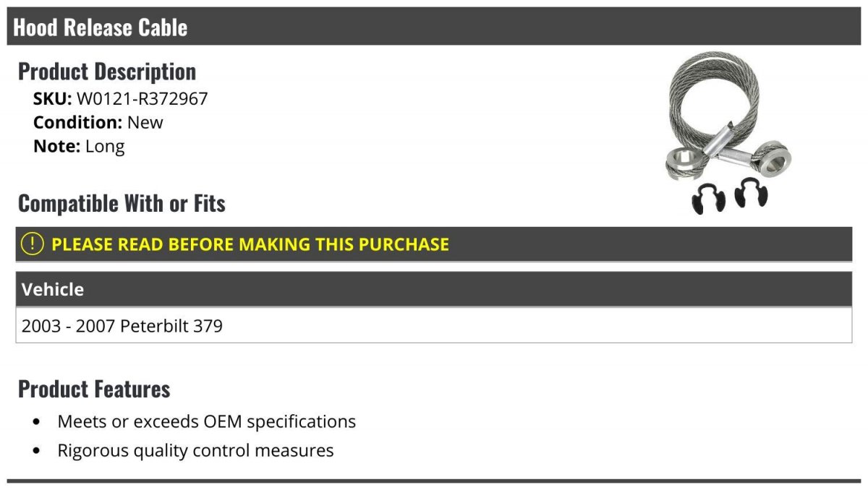The height and width of the screenshot is (490, 868).
Task: Select the 2003 - 2007 Peterbilt 379 row
Action: tap(434, 325)
